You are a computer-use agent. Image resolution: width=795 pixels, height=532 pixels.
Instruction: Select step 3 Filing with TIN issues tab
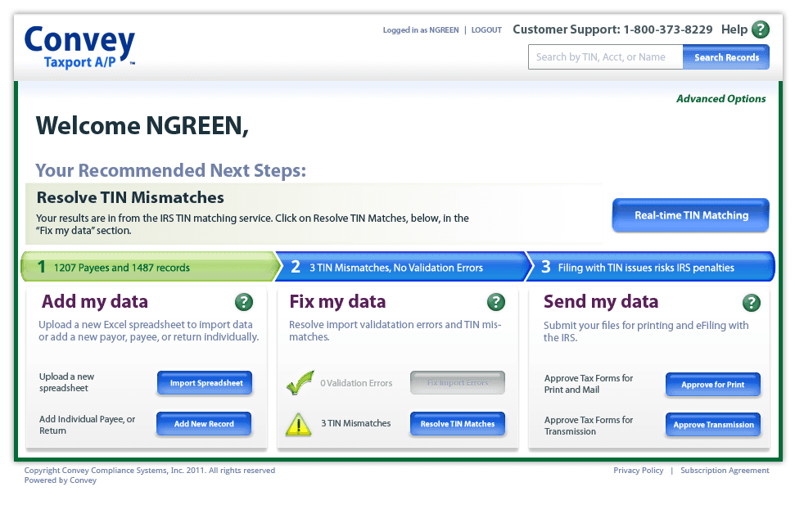click(651, 267)
